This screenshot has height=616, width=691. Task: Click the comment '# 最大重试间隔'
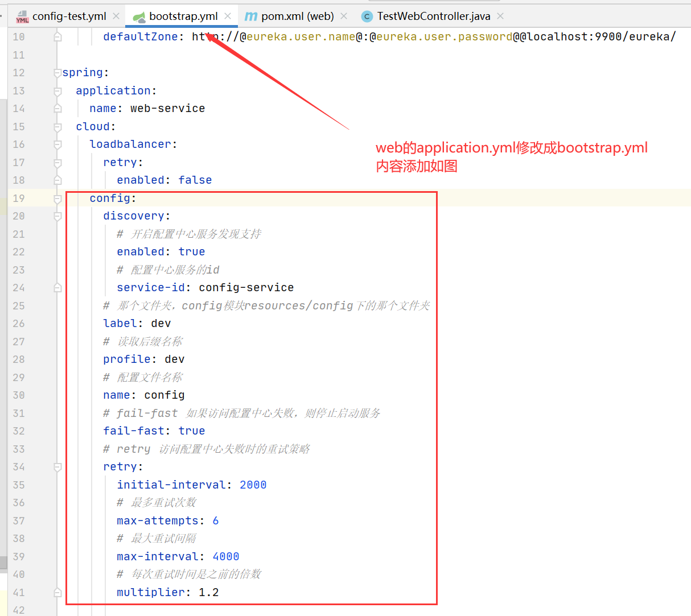[x=157, y=539]
